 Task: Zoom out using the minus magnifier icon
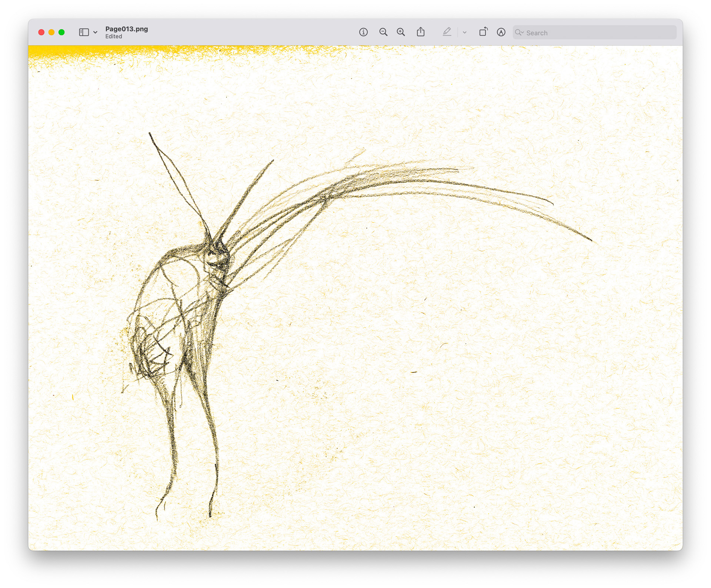383,32
